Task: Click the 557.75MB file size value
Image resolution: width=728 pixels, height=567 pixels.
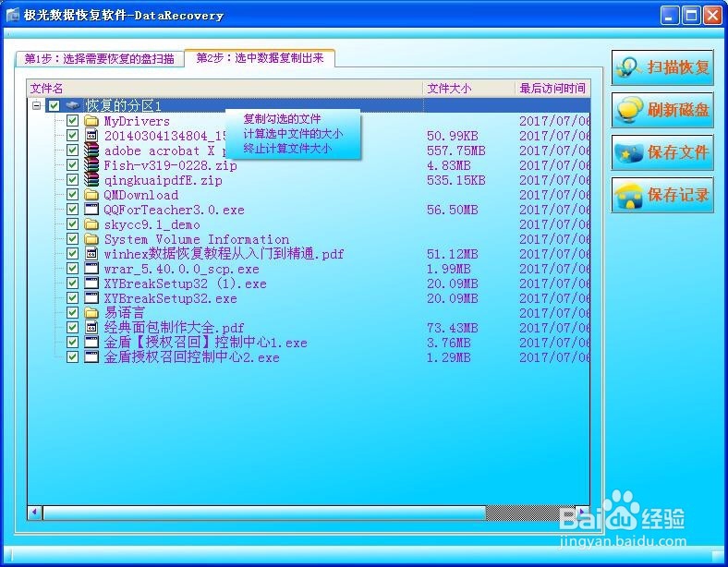Action: 456,151
